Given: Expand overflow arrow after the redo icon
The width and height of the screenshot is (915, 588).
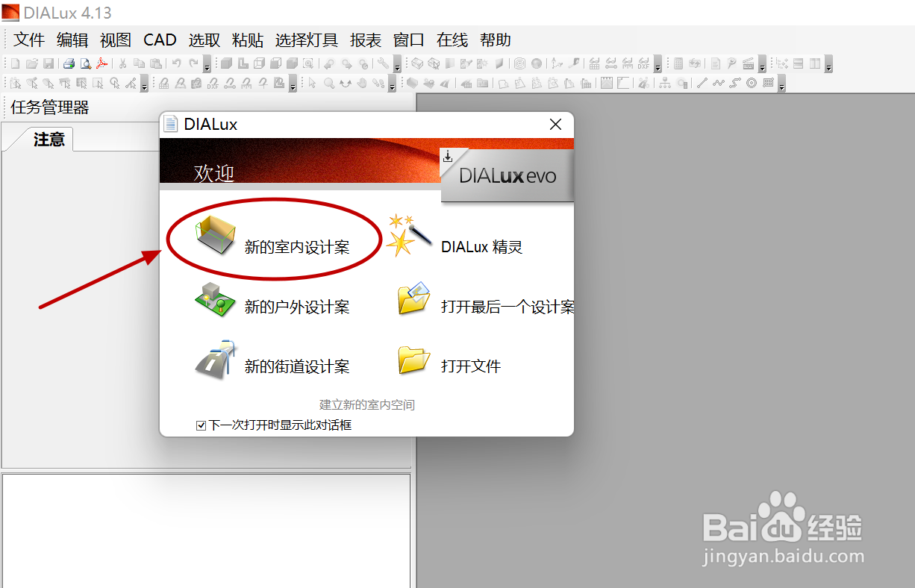Looking at the screenshot, I should (x=207, y=64).
